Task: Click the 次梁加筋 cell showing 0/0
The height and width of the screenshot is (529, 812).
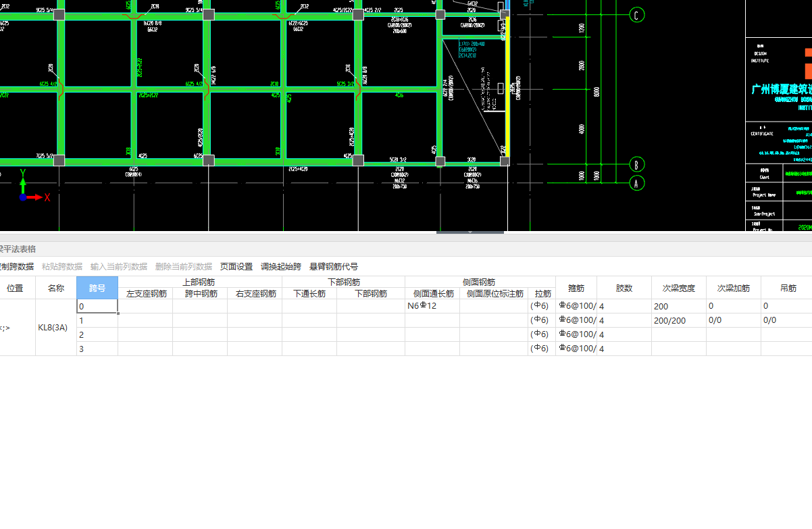Action: coord(734,320)
